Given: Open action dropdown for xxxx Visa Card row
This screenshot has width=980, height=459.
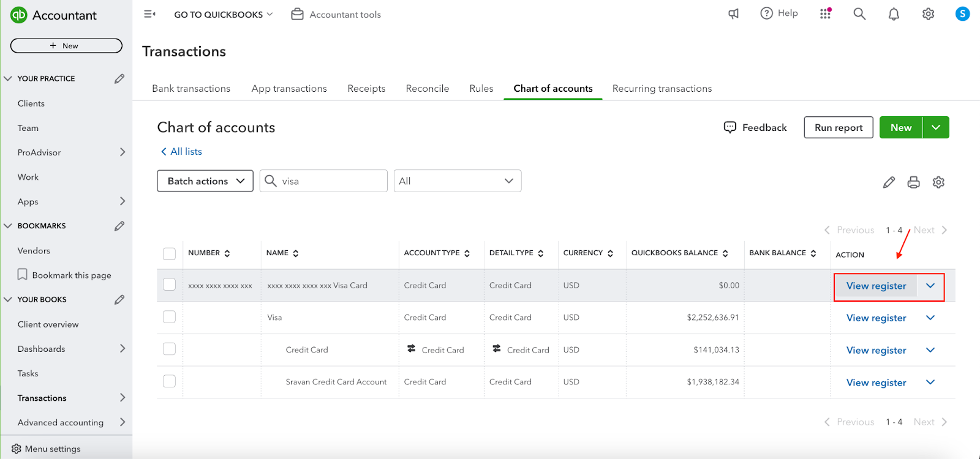Looking at the screenshot, I should [x=930, y=285].
